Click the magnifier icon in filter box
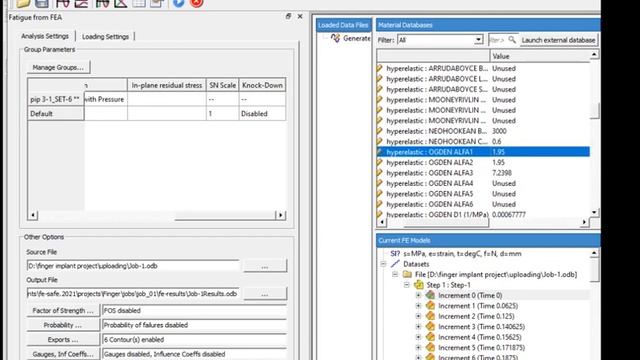The image size is (640, 360). click(512, 40)
